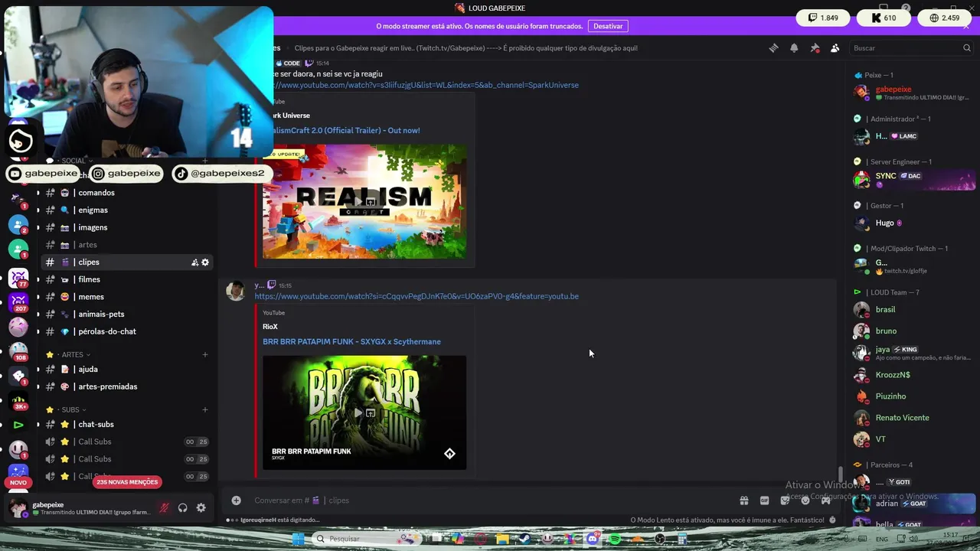The height and width of the screenshot is (551, 980).
Task: Open the pérolas-do-chat channel
Action: (126, 331)
